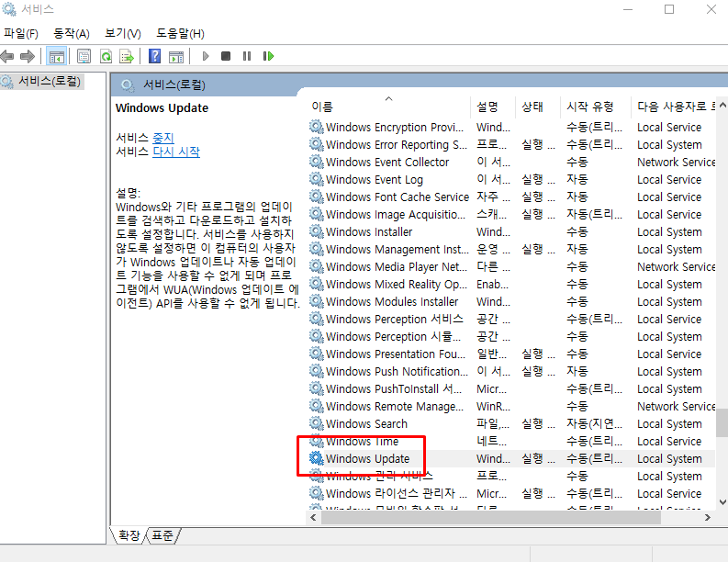Screen dimensions: 728x562
Task: Select the Windows Modules Installer row
Action: [511, 301]
